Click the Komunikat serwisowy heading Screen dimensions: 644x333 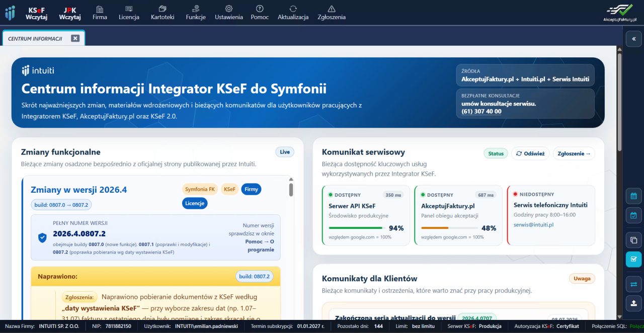(x=363, y=152)
